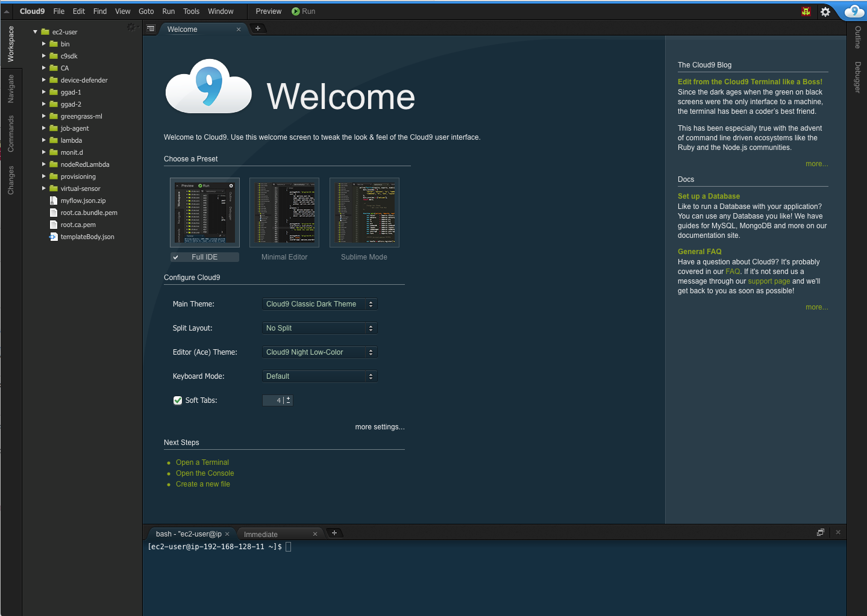Image resolution: width=867 pixels, height=616 pixels.
Task: Open the File menu
Action: [x=59, y=11]
